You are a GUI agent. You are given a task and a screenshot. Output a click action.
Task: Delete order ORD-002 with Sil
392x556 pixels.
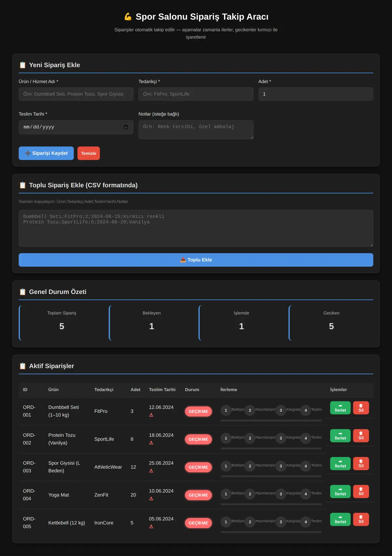click(x=361, y=436)
